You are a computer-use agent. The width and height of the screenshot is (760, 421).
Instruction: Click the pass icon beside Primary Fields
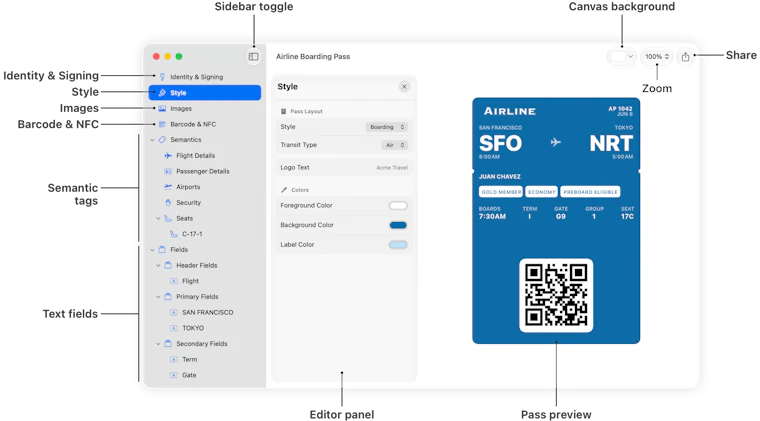tap(168, 296)
